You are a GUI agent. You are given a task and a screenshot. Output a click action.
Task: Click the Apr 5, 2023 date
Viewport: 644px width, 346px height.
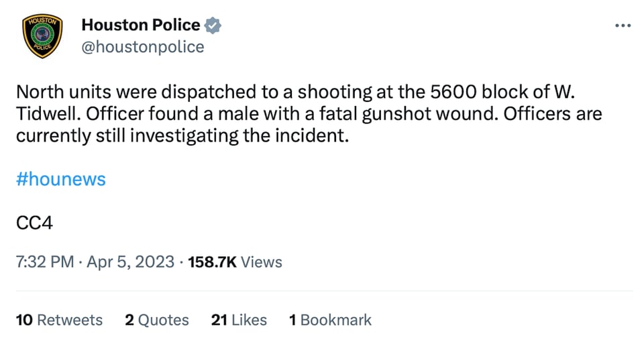[131, 262]
